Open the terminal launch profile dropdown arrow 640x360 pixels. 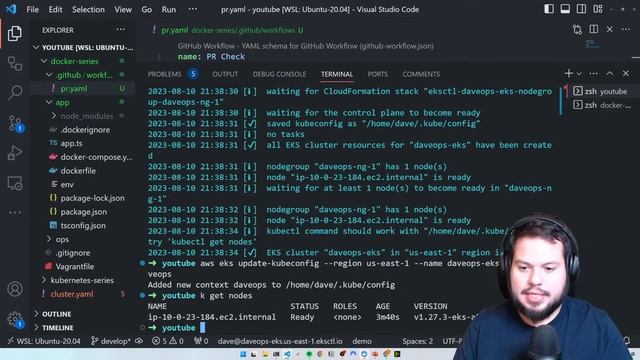coord(579,74)
